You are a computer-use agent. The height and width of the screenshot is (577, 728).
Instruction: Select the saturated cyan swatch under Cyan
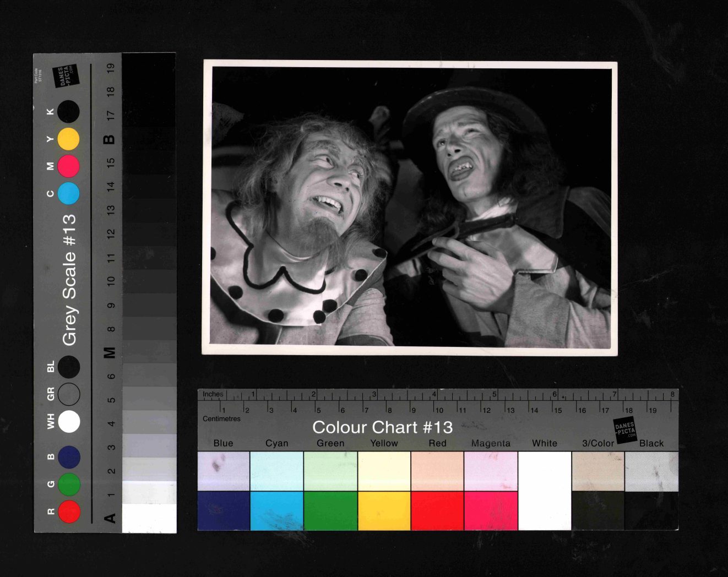click(x=276, y=511)
